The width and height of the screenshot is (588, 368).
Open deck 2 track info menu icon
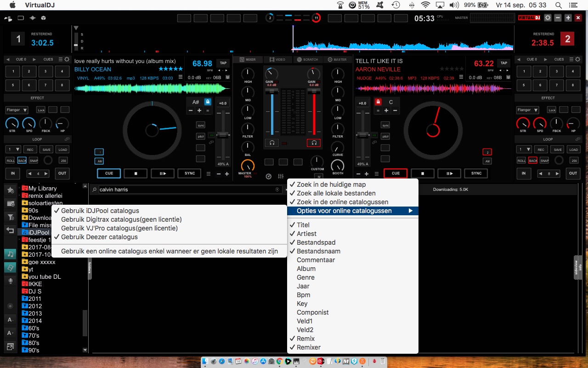(x=462, y=77)
